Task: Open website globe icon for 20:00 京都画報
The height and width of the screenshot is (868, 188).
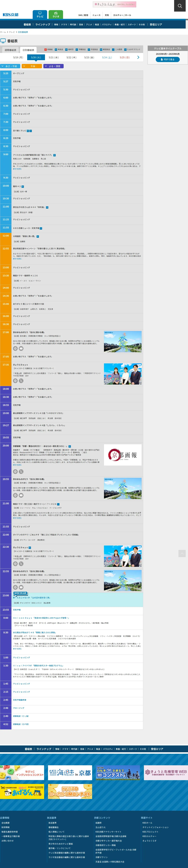Action: coord(15,471)
